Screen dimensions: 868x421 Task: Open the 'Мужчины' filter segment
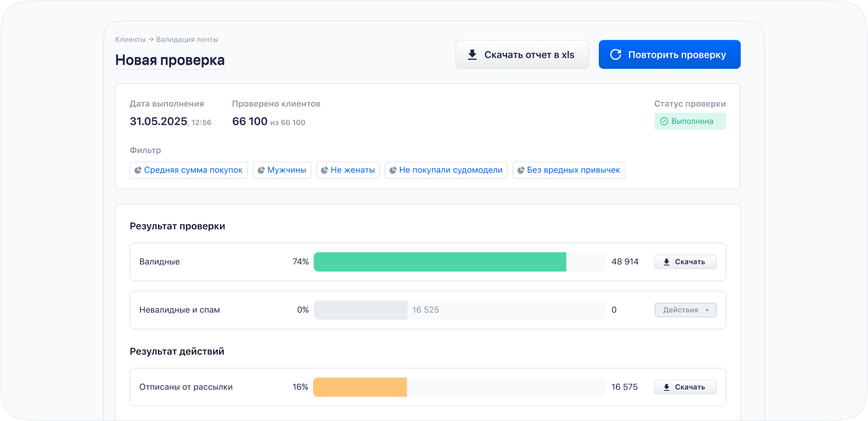282,170
